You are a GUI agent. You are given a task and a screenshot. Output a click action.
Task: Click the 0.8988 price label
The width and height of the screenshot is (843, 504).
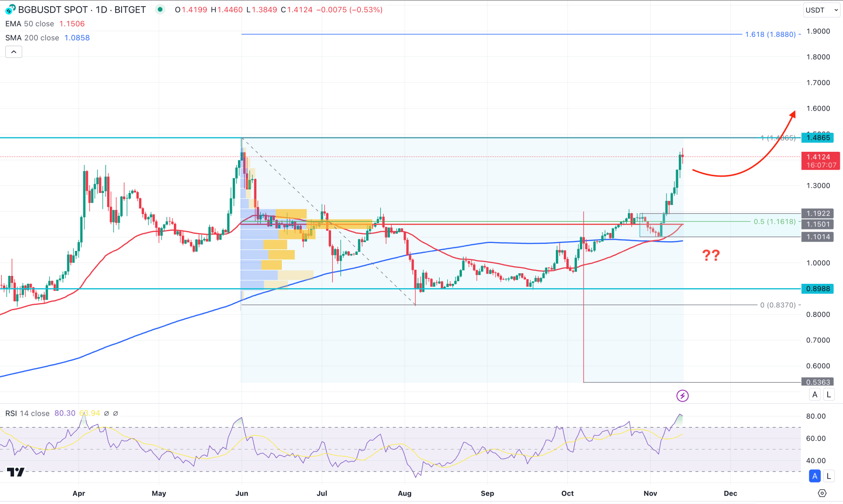(x=818, y=289)
